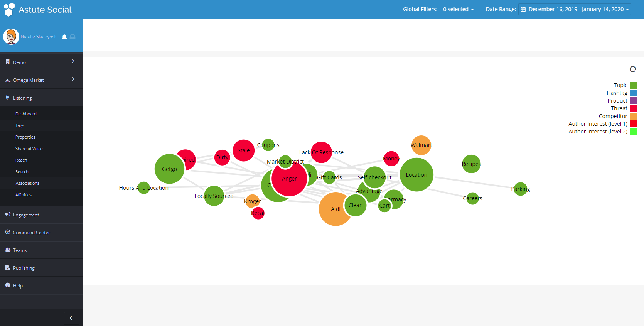Image resolution: width=644 pixels, height=326 pixels.
Task: Open the Command Center section
Action: coord(41,233)
